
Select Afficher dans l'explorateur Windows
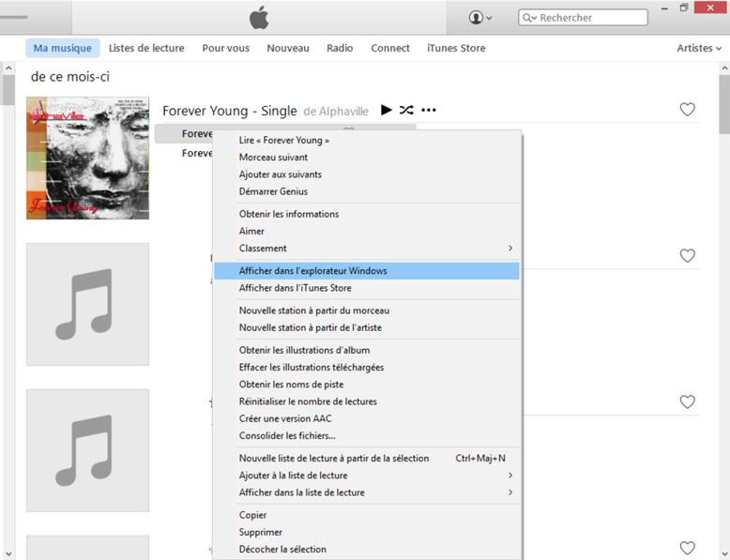[x=366, y=271]
